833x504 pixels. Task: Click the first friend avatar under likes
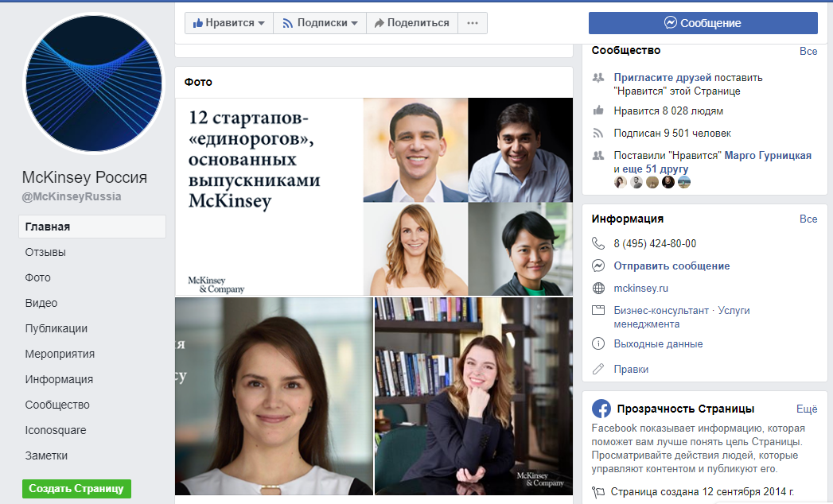click(x=621, y=182)
